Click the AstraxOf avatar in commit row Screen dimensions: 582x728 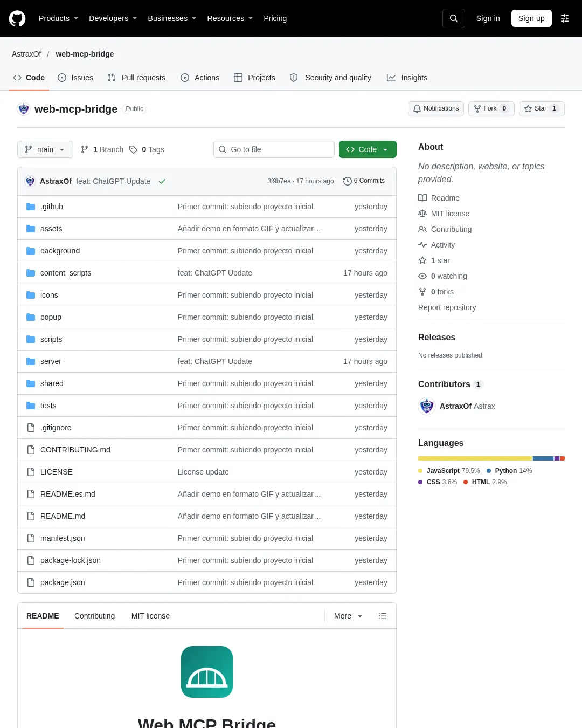(x=30, y=181)
